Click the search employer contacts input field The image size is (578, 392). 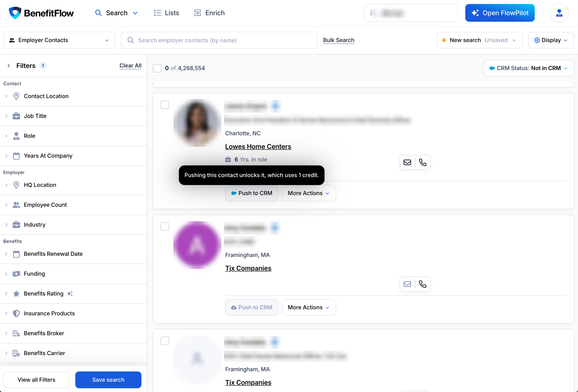coord(219,40)
